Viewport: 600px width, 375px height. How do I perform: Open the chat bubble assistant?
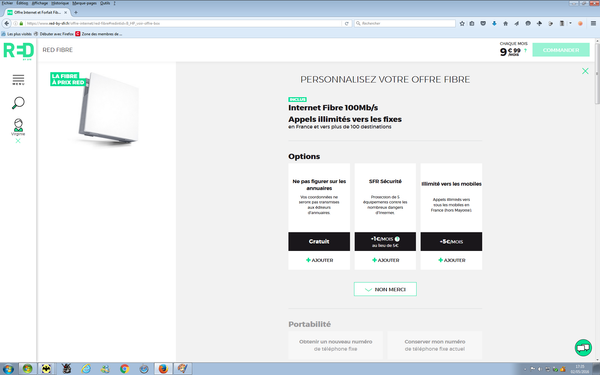click(x=583, y=347)
